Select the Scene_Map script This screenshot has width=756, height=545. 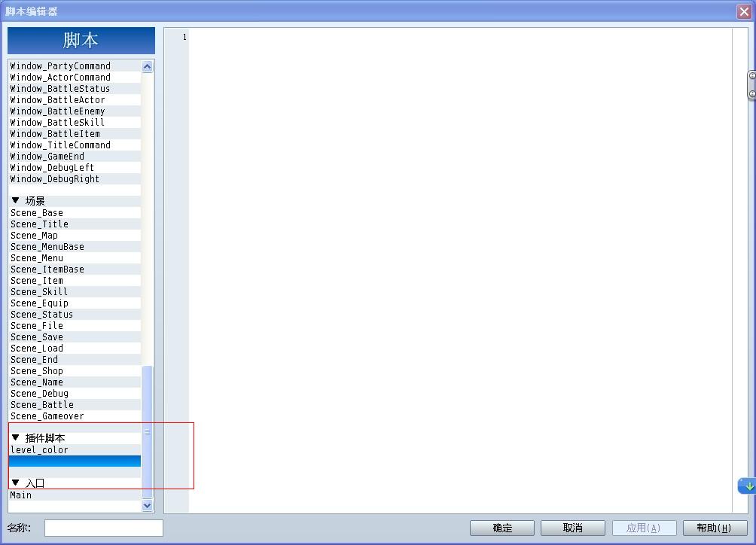tap(75, 236)
